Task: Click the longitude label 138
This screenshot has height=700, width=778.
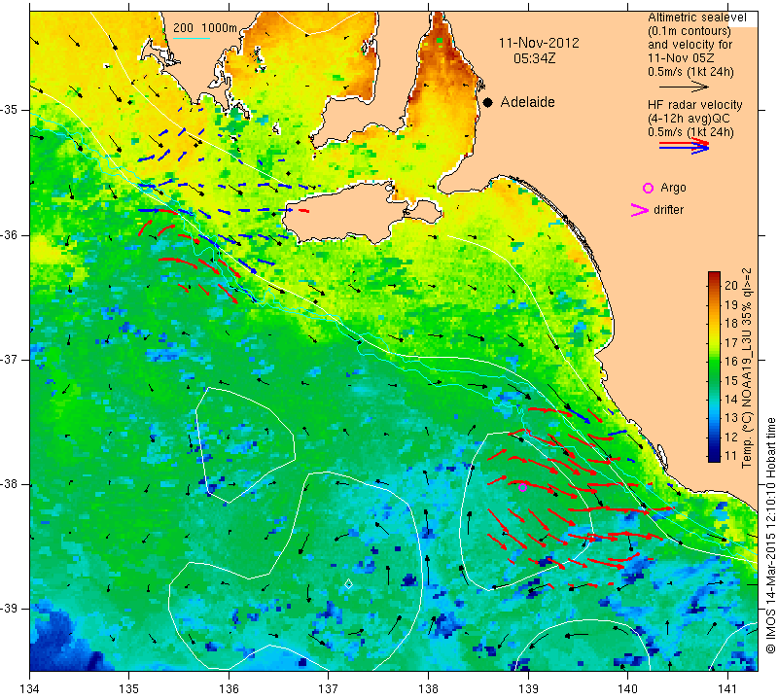Action: coord(428,689)
